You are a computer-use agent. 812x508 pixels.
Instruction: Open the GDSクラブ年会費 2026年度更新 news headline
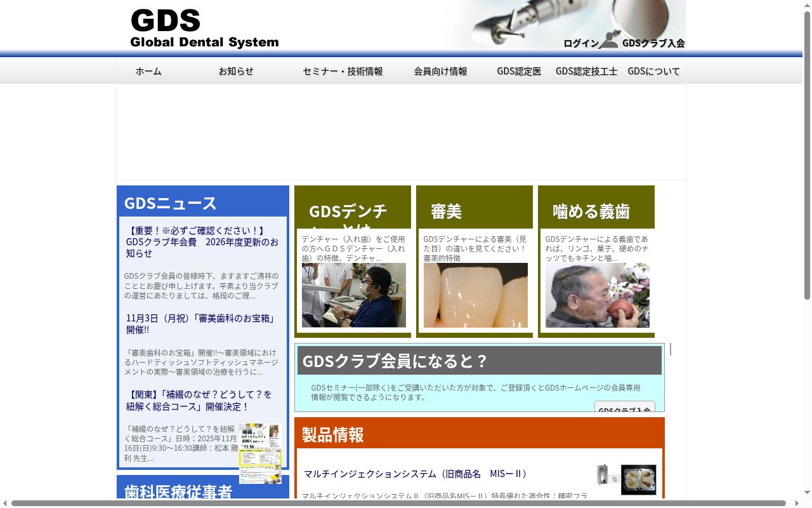[x=202, y=242]
